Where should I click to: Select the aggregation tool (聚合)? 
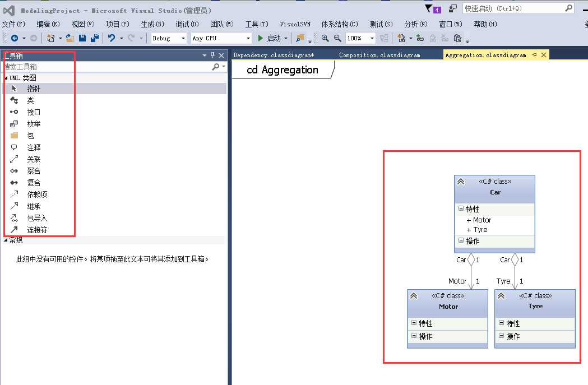[x=114, y=171]
